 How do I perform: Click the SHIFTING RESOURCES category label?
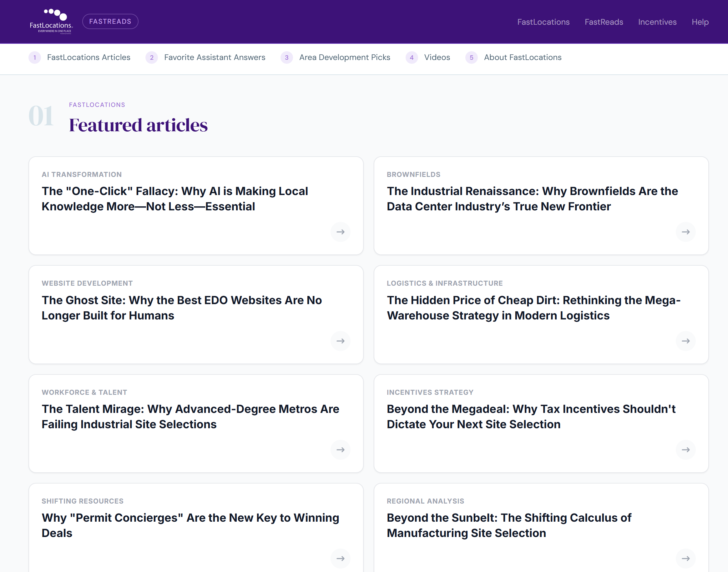point(83,501)
